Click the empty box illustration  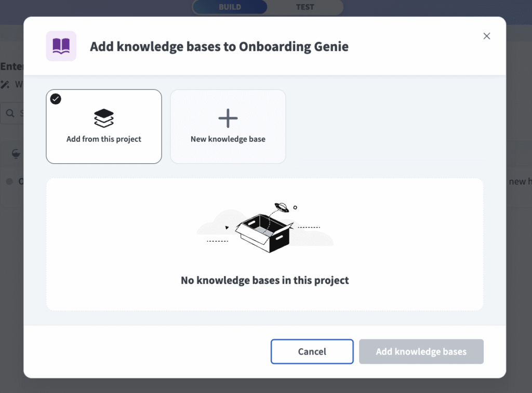pyautogui.click(x=264, y=230)
